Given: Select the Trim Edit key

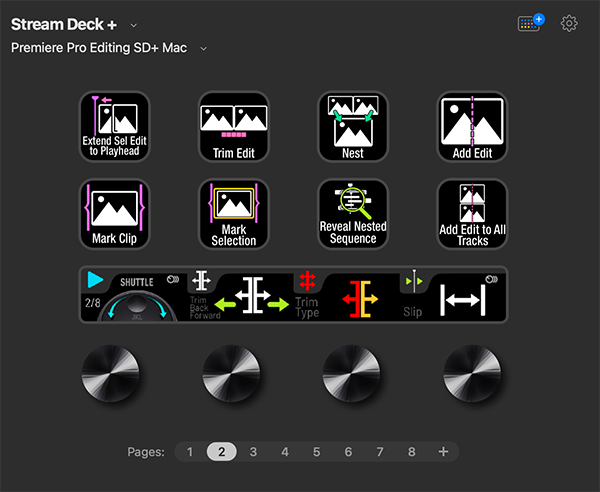Looking at the screenshot, I should coord(233,127).
